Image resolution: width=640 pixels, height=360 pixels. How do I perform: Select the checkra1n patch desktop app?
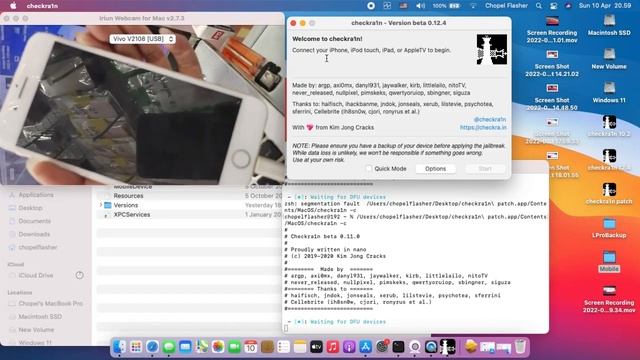pos(609,193)
